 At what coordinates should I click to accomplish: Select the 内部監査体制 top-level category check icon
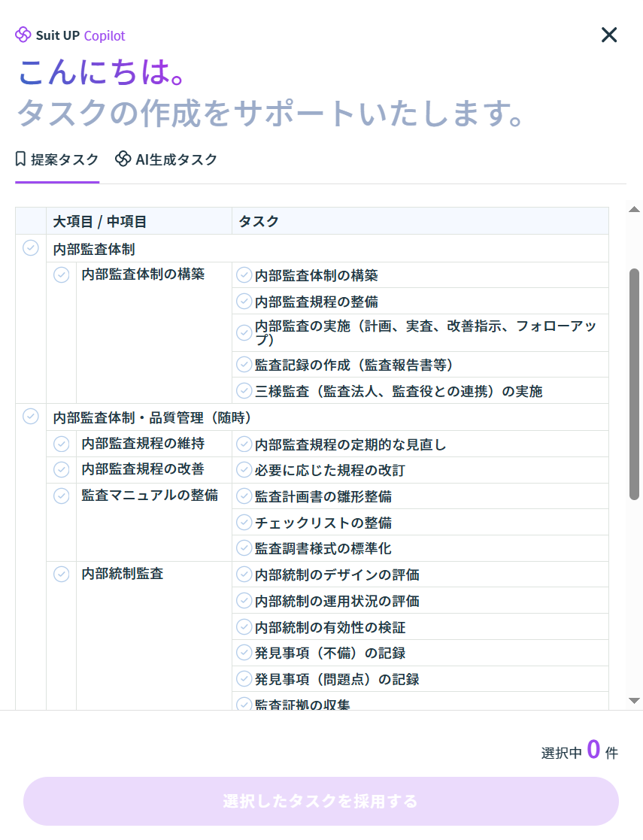pos(31,248)
